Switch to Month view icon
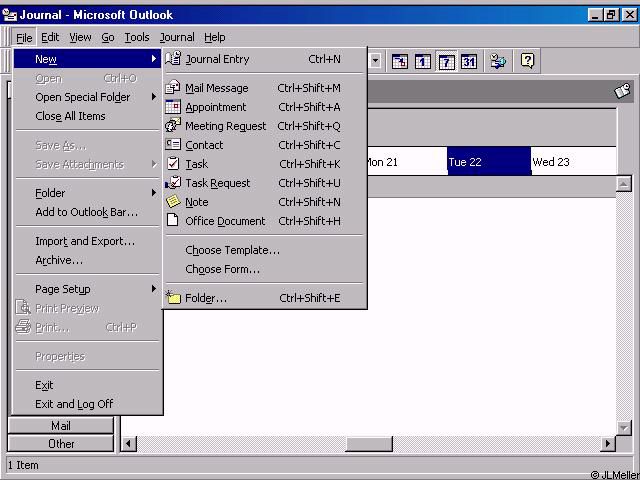This screenshot has width=640, height=480. pyautogui.click(x=469, y=62)
